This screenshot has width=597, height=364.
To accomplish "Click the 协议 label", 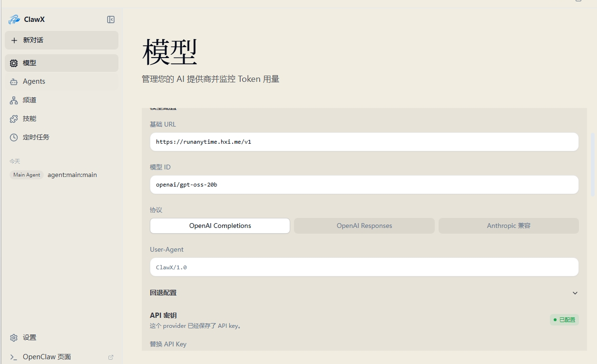I will click(x=156, y=210).
